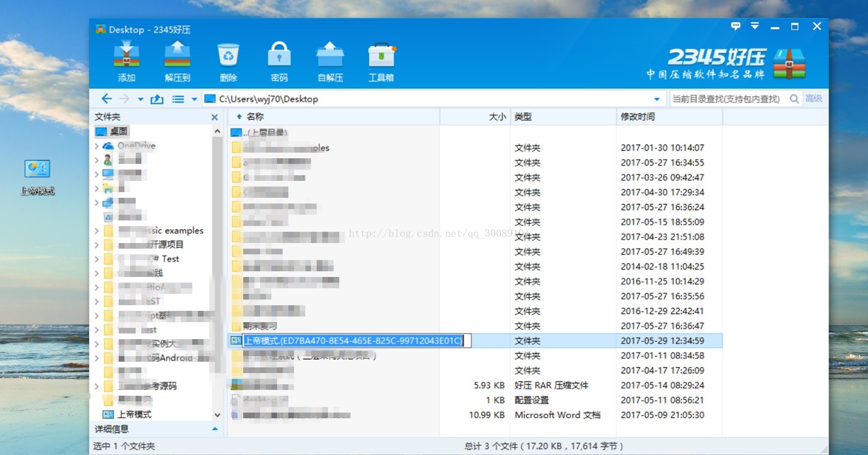Screen dimensions: 868x455
Task: Click the 上帝模式 rename text field
Action: tap(356, 341)
